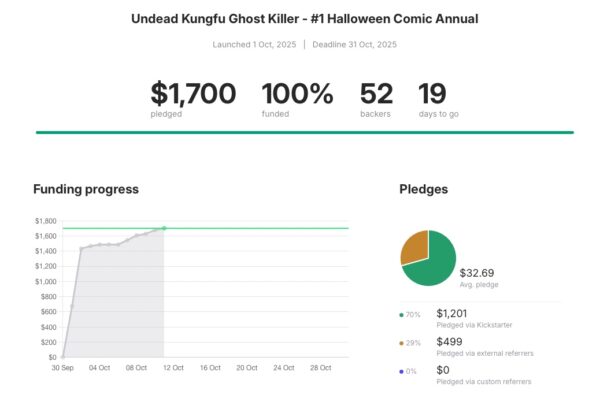Click the green funding progress bar

[x=304, y=132]
